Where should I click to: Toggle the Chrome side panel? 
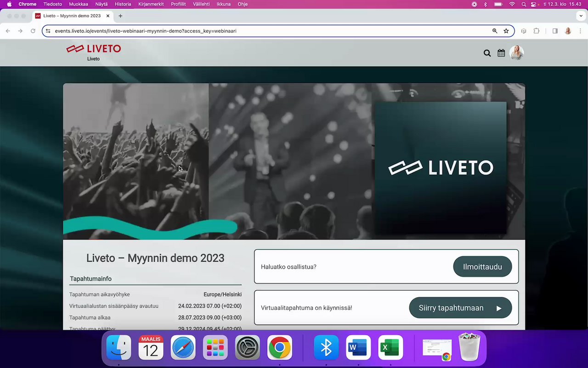(555, 31)
